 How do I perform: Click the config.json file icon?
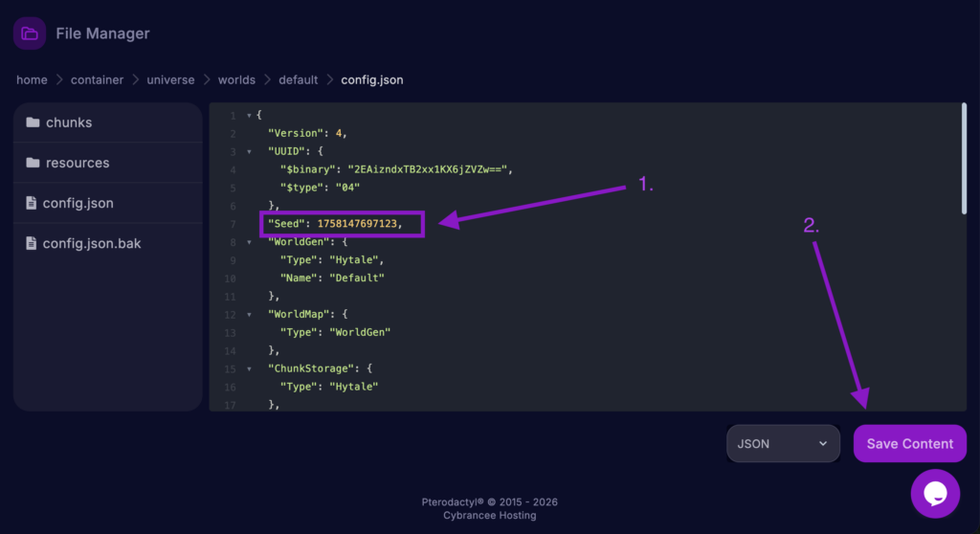point(33,203)
